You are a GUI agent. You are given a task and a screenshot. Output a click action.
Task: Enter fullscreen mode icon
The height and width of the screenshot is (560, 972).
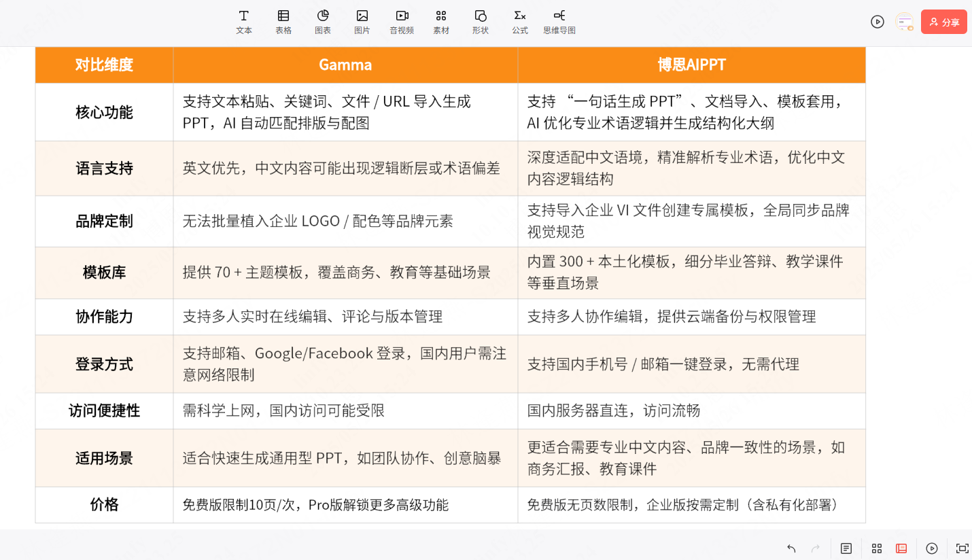click(x=962, y=548)
